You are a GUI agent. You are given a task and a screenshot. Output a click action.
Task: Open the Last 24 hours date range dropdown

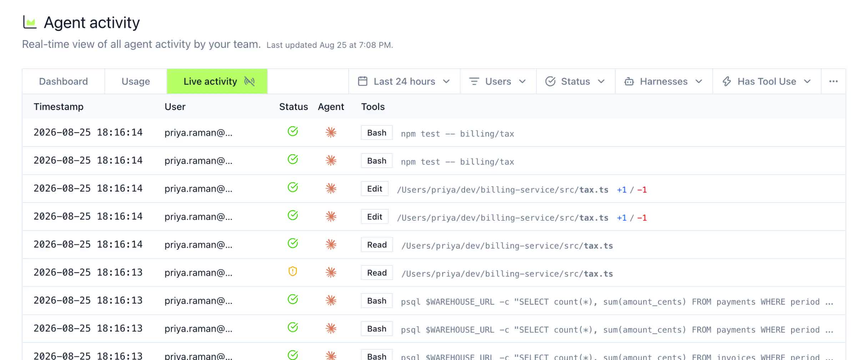click(x=404, y=81)
